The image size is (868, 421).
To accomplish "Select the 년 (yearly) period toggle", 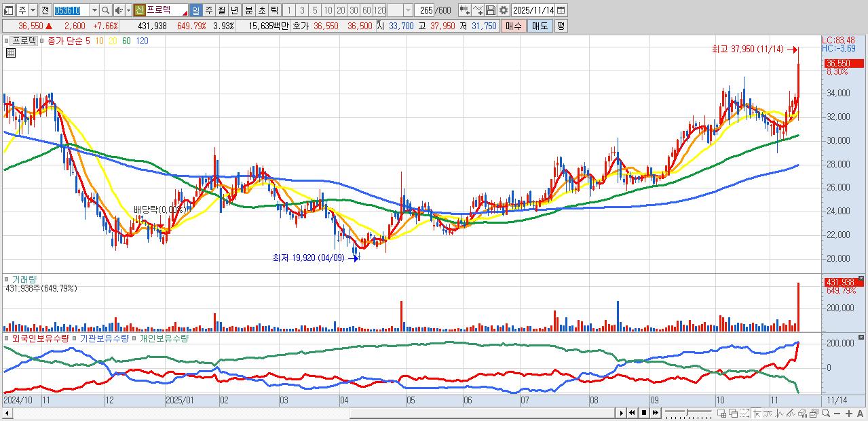I will point(234,10).
